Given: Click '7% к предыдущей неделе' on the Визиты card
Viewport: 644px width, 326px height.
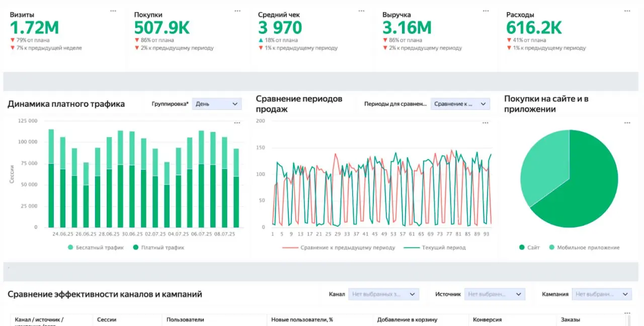Looking at the screenshot, I should click(48, 48).
